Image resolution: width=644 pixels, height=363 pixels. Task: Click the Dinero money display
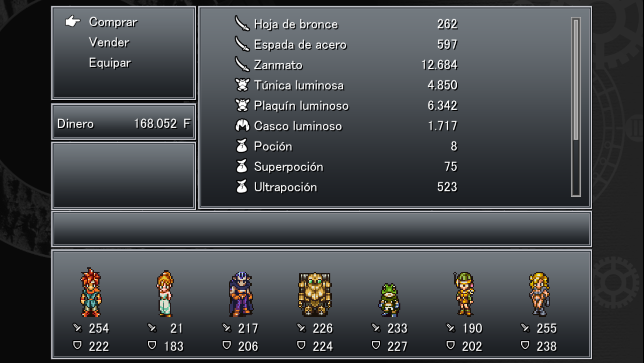pos(124,123)
